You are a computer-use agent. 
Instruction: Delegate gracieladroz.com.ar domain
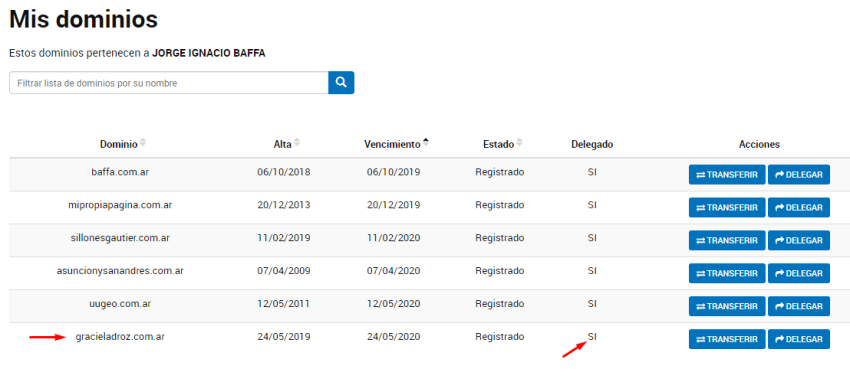[799, 339]
